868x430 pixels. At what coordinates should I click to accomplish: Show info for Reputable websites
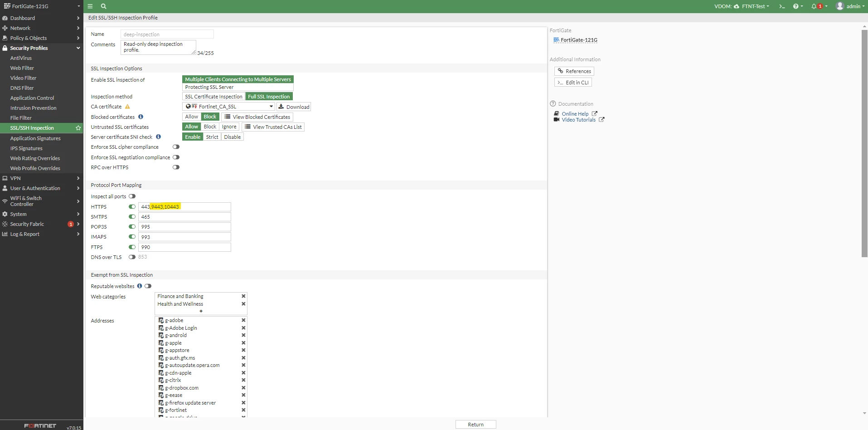coord(140,286)
